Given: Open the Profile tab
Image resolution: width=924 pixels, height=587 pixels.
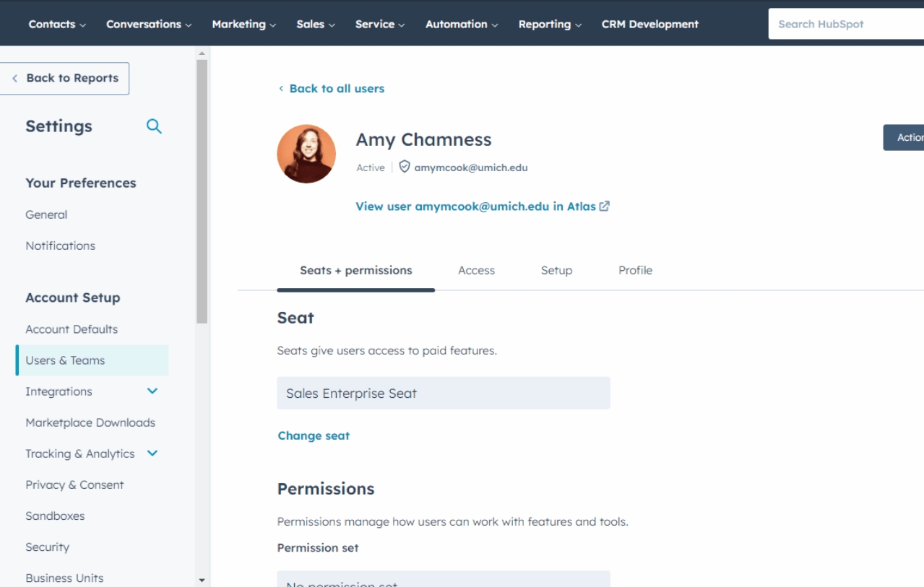Looking at the screenshot, I should [635, 270].
